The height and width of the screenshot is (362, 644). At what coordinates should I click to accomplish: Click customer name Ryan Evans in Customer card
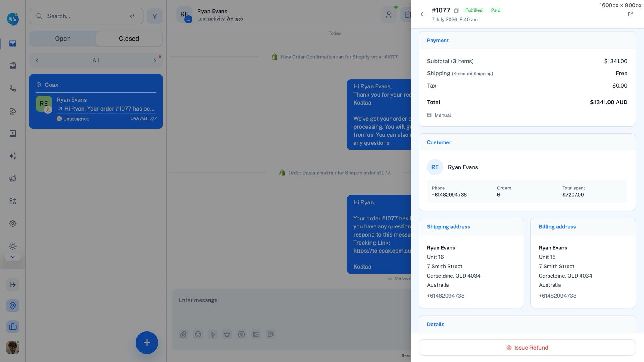[x=463, y=167]
